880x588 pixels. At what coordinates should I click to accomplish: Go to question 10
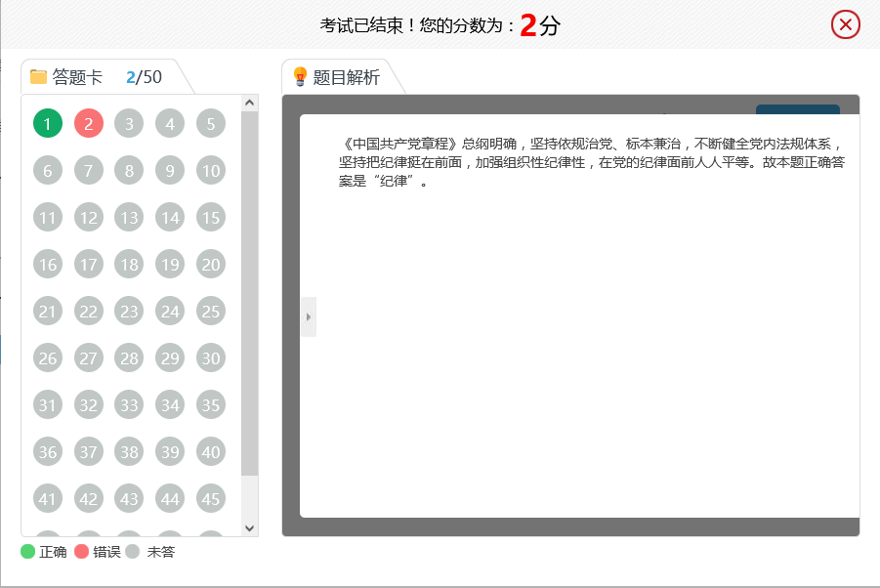[211, 170]
